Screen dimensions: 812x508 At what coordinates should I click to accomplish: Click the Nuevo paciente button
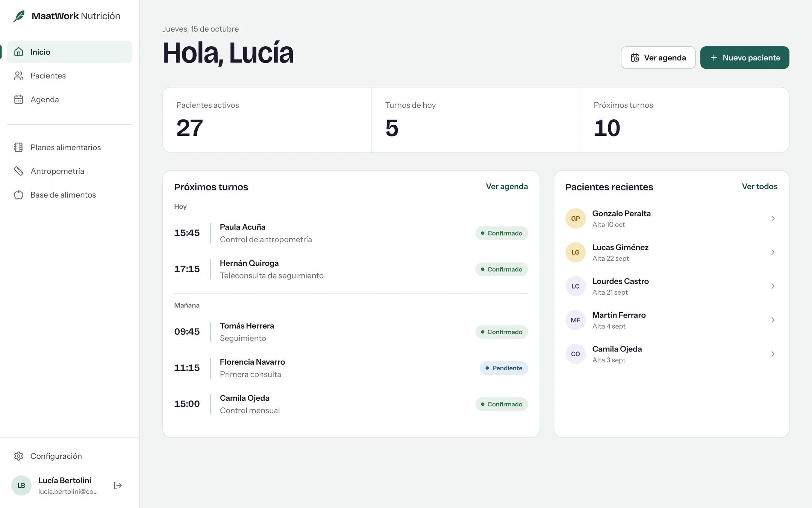click(745, 58)
